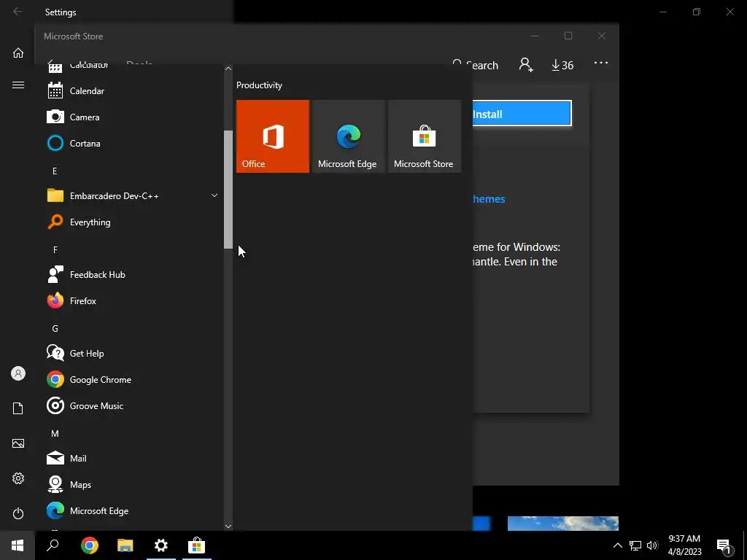Click the Themes link in Microsoft Store
This screenshot has height=560, width=747.
[x=489, y=199]
